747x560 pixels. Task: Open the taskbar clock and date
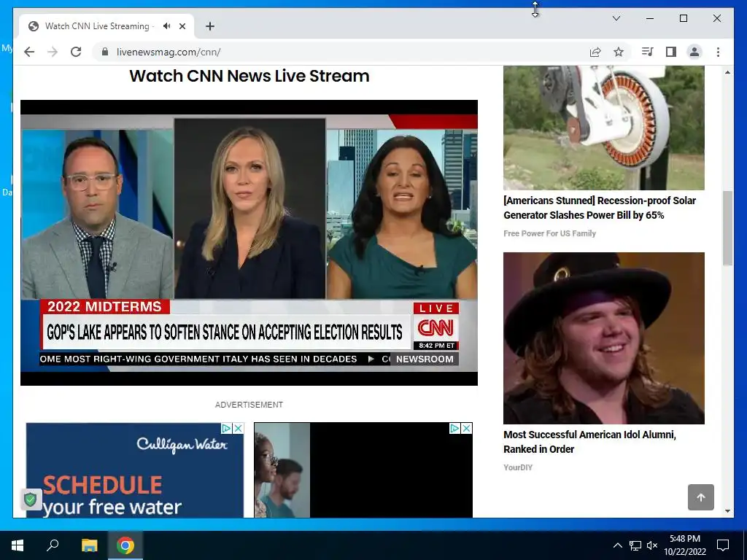pyautogui.click(x=685, y=545)
